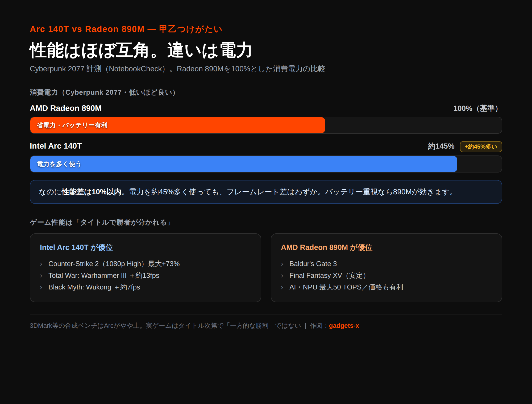The image size is (532, 404).
Task: Open the gadgets-x credit link
Action: pos(344,326)
